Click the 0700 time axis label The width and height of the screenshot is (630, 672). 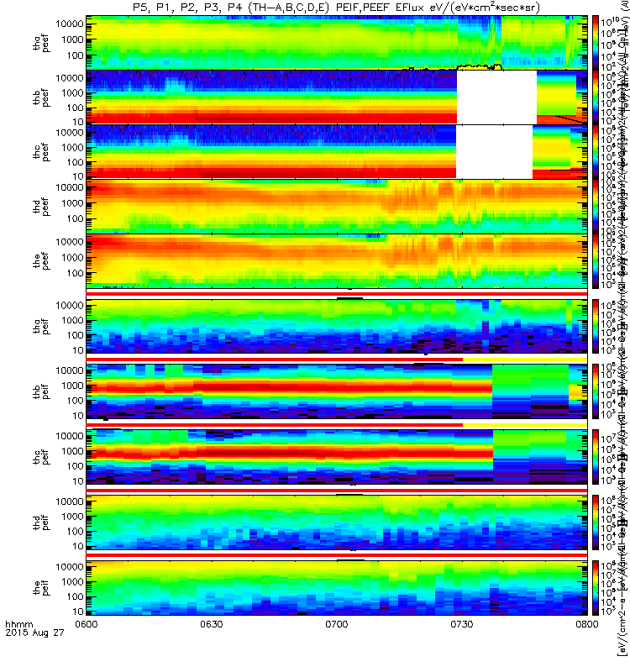337,624
